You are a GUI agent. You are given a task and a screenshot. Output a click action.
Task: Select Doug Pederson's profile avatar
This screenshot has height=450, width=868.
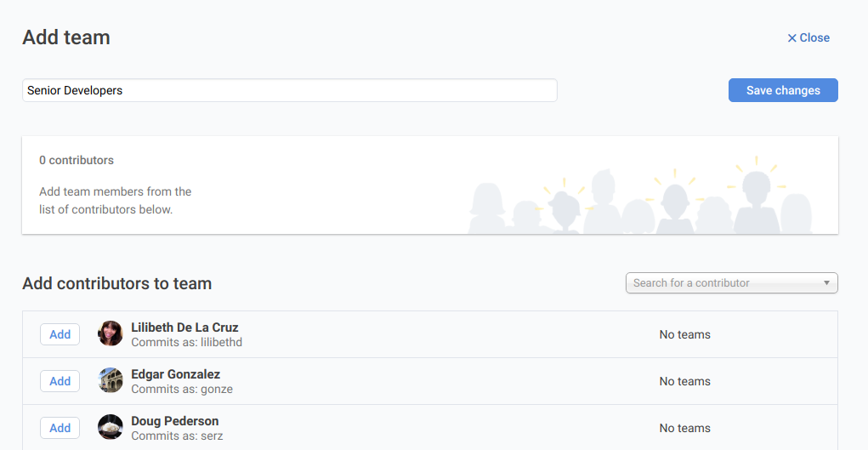111,427
